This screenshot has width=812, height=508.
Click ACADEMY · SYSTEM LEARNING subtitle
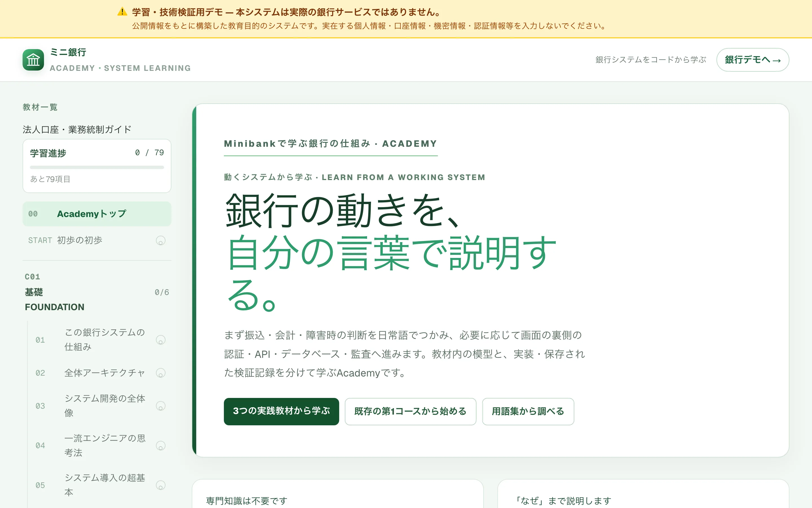tap(120, 68)
